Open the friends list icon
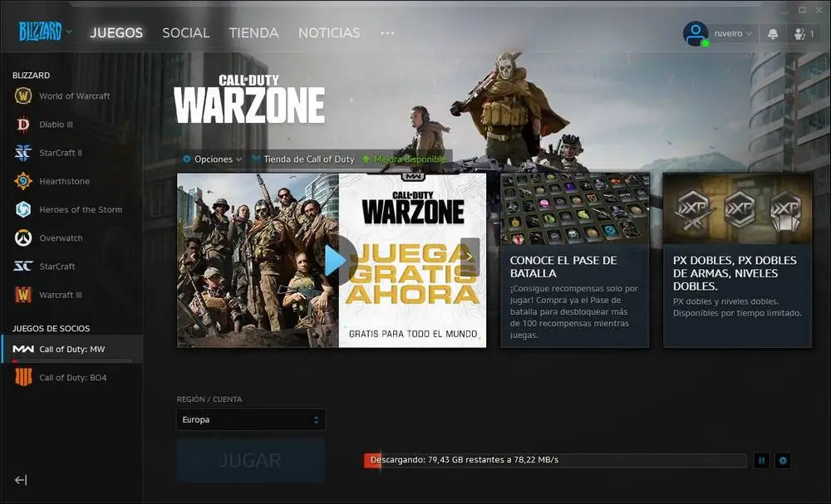Screen dimensions: 831x504 click(804, 34)
